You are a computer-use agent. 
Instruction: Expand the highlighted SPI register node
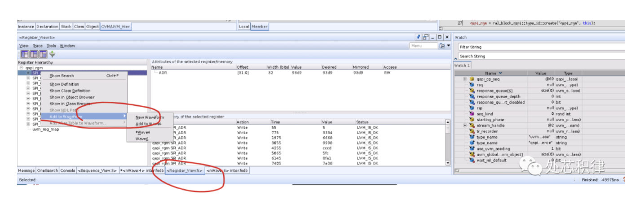[x=28, y=73]
